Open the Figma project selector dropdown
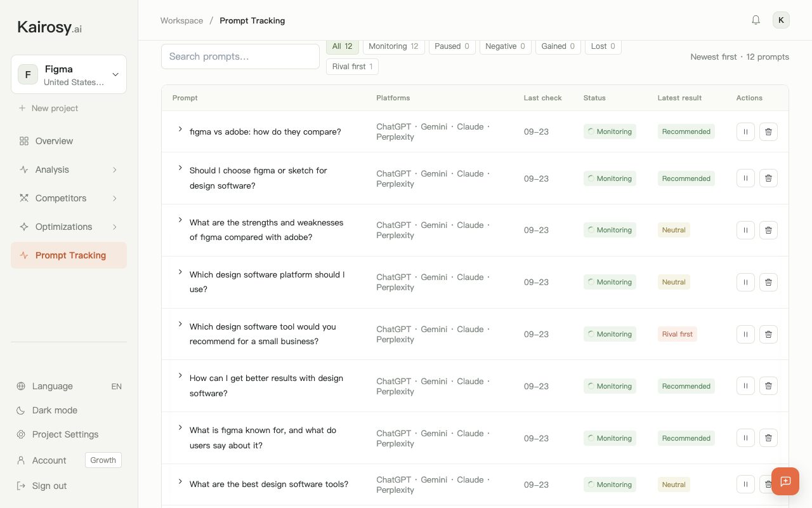The width and height of the screenshot is (812, 508). click(x=69, y=74)
